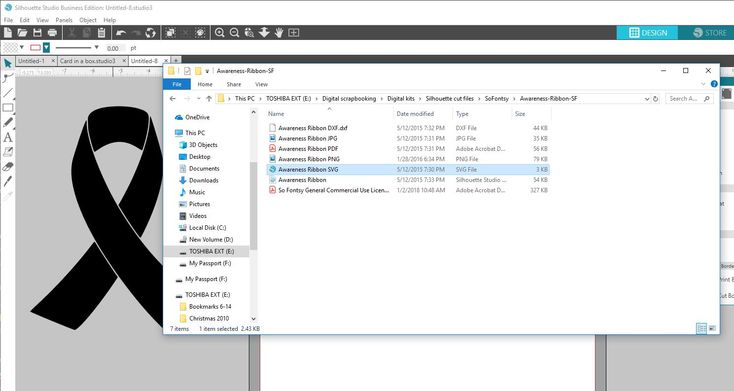Viewport: 734px width, 391px height.
Task: Open the Help menu in Silhouette Studio
Action: 110,20
